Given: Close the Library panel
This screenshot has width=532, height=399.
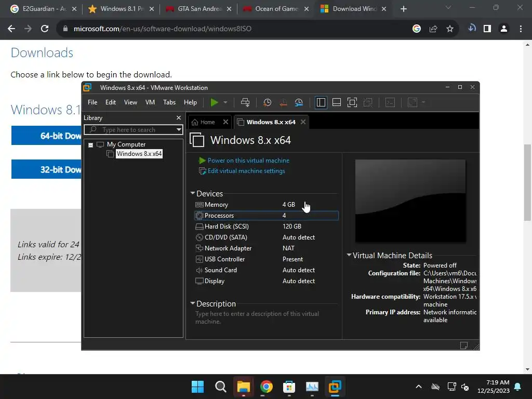Looking at the screenshot, I should [x=179, y=118].
